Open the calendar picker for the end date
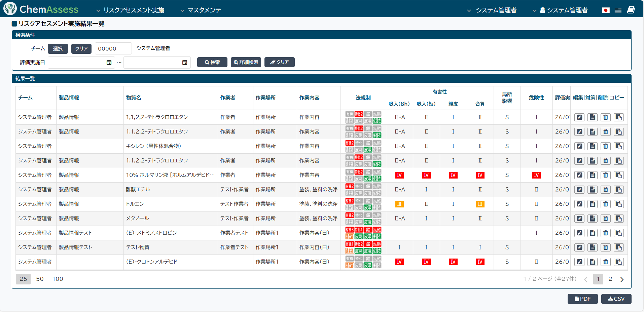Viewport: 644px width, 312px height. tap(185, 63)
